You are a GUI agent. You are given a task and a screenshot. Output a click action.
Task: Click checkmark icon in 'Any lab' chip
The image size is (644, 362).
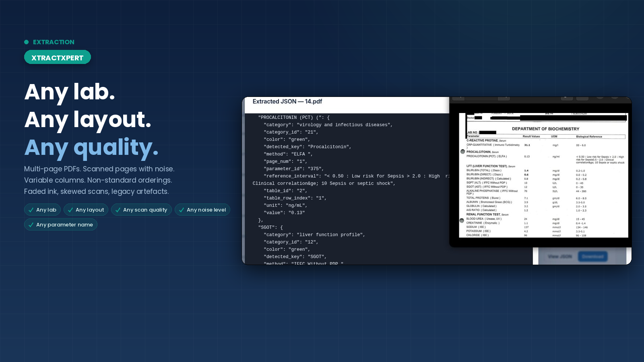pyautogui.click(x=31, y=210)
